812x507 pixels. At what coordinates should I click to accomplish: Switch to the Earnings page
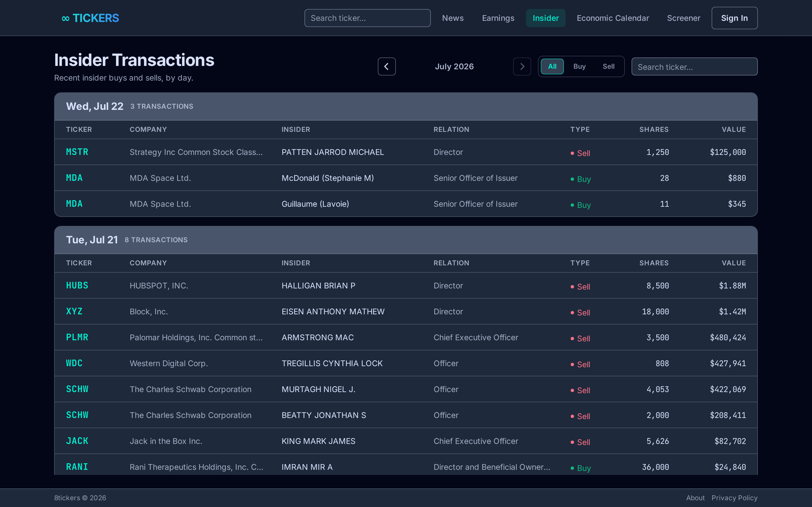point(498,18)
